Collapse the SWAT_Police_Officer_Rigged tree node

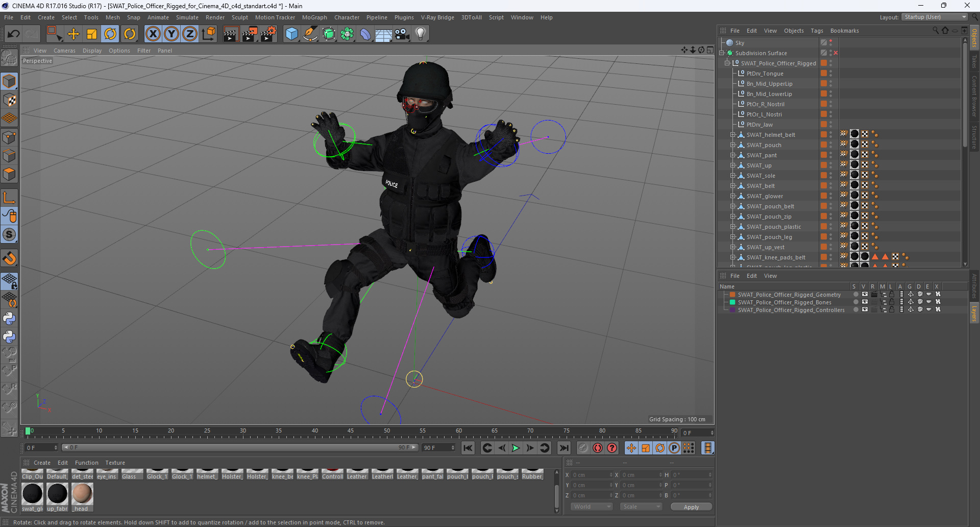point(727,63)
